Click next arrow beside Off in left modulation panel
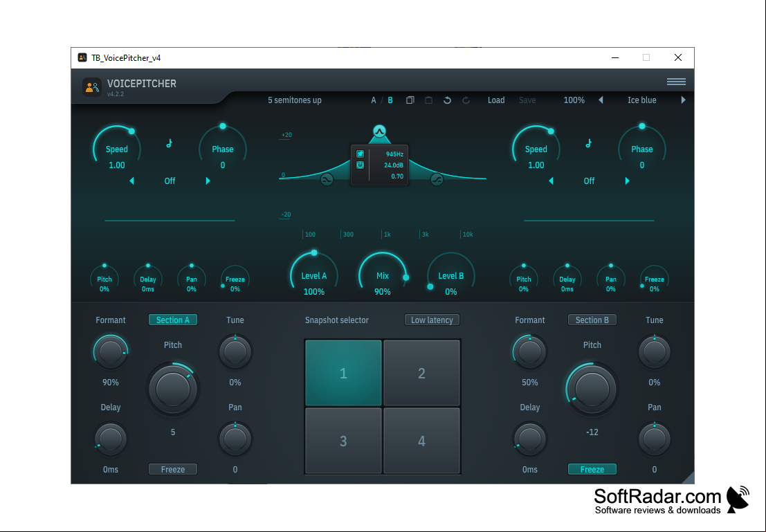 click(x=208, y=181)
